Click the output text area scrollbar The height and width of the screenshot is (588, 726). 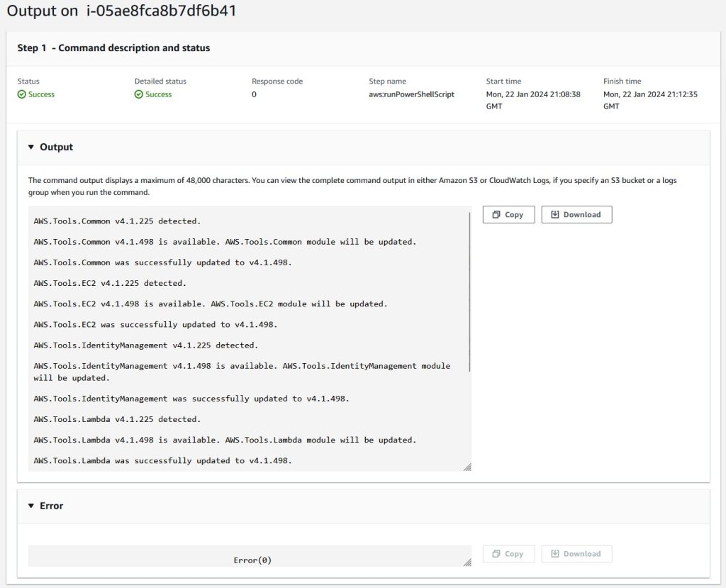[x=469, y=292]
